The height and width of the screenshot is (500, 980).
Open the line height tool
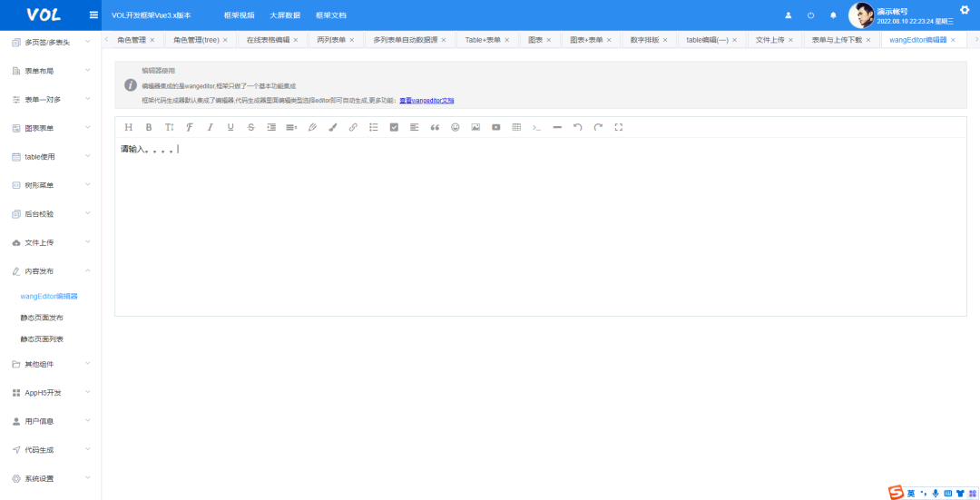(x=292, y=127)
